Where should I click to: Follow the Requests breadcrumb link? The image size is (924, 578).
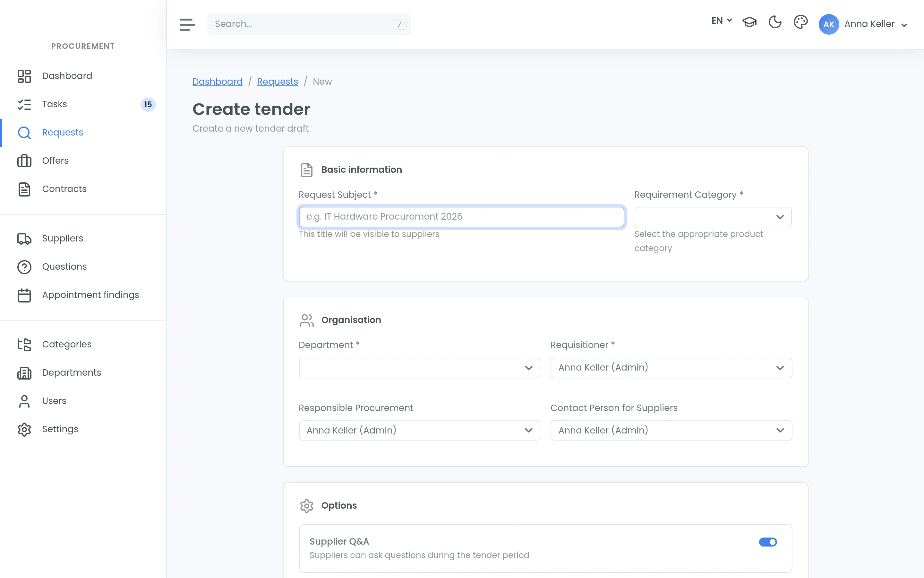(x=278, y=82)
